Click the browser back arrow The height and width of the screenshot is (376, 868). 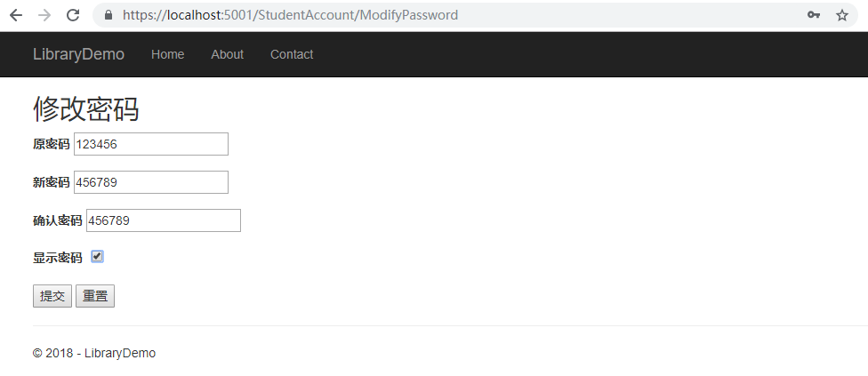click(x=16, y=15)
